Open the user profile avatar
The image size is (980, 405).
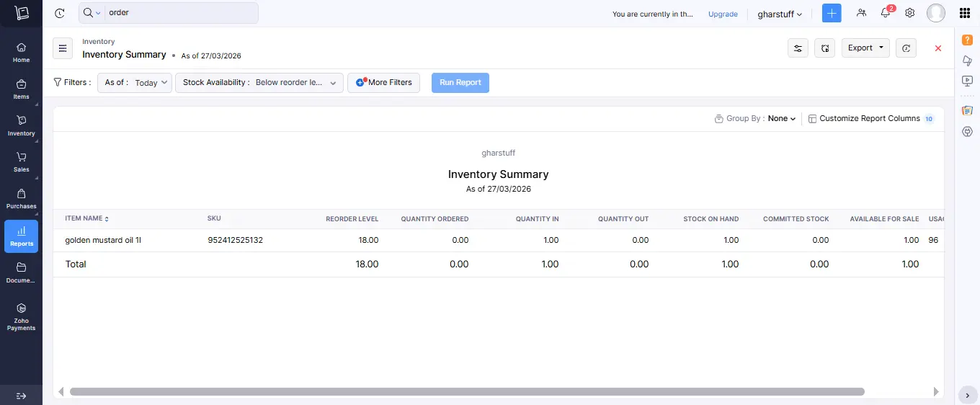click(x=936, y=13)
